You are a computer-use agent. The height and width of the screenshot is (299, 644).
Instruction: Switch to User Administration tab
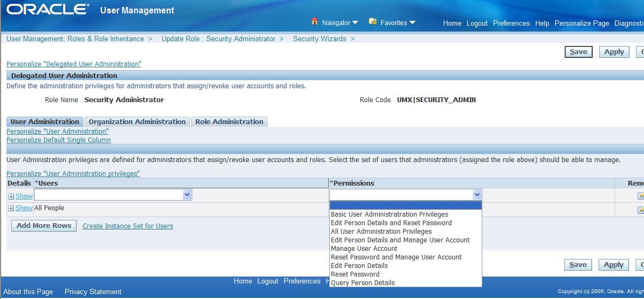point(45,121)
